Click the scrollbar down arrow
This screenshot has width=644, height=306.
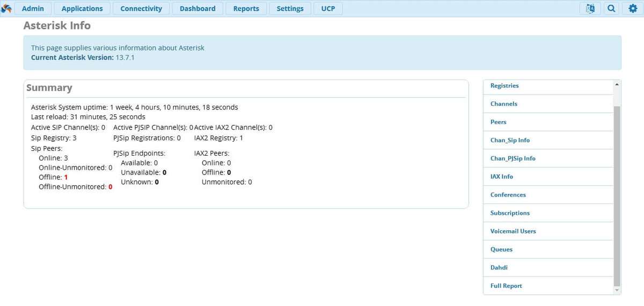pos(617,290)
